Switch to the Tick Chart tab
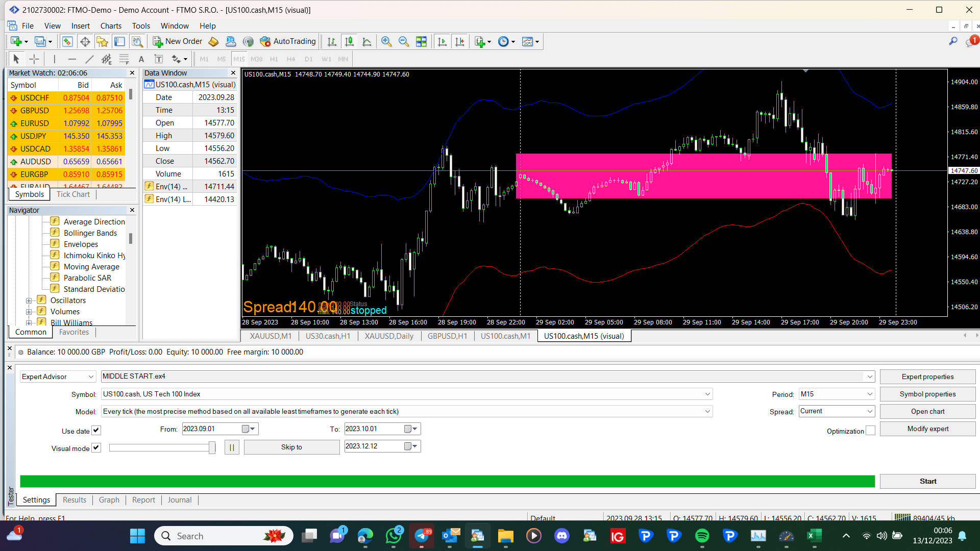Screen dimensions: 980x551 click(x=73, y=194)
